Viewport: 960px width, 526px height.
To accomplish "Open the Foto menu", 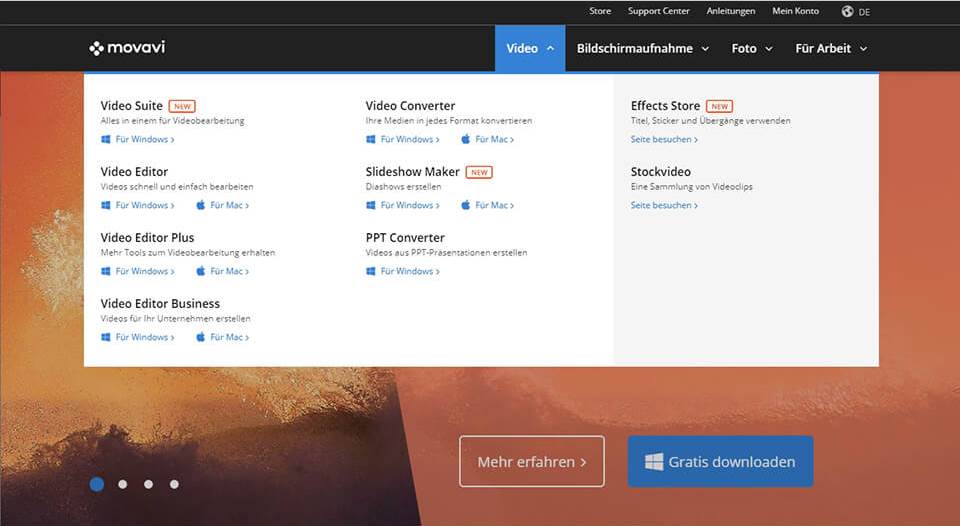I will [x=752, y=48].
